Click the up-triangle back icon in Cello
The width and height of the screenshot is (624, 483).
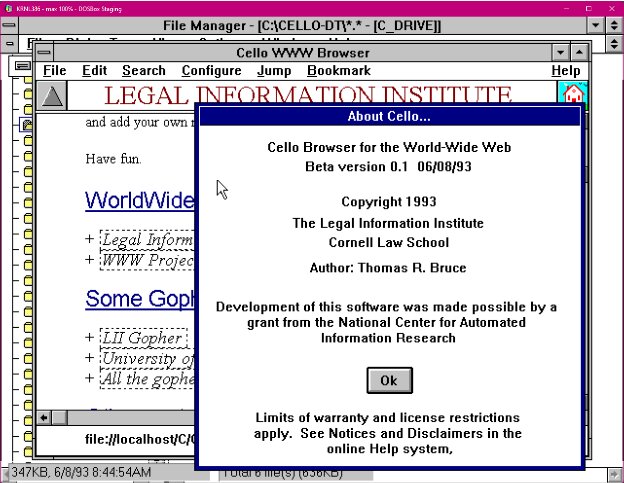[52, 95]
